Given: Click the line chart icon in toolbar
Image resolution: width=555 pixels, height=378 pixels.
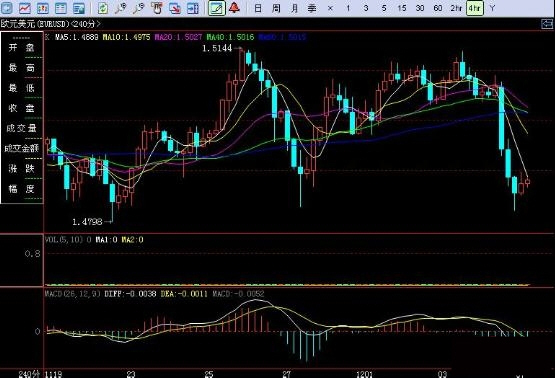Looking at the screenshot, I should (24, 8).
